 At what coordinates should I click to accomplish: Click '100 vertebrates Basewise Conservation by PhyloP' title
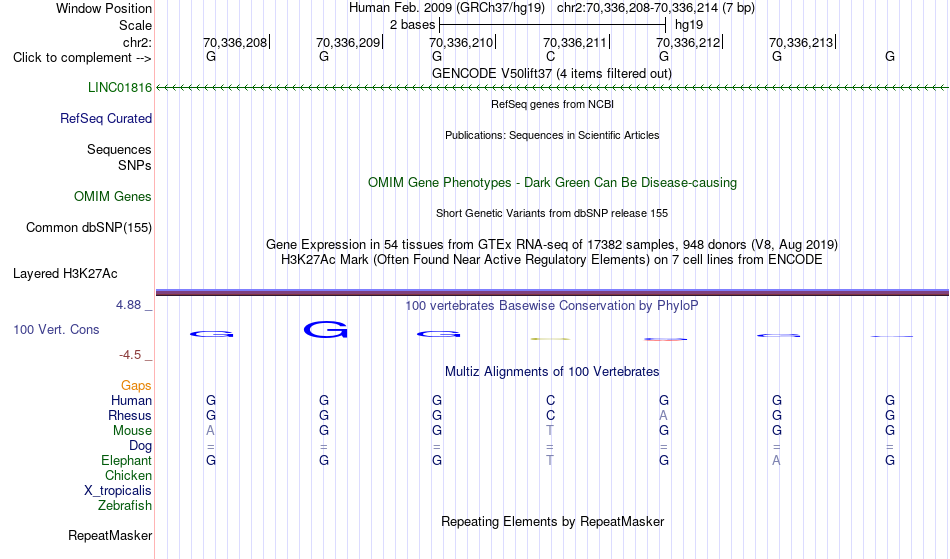click(552, 305)
